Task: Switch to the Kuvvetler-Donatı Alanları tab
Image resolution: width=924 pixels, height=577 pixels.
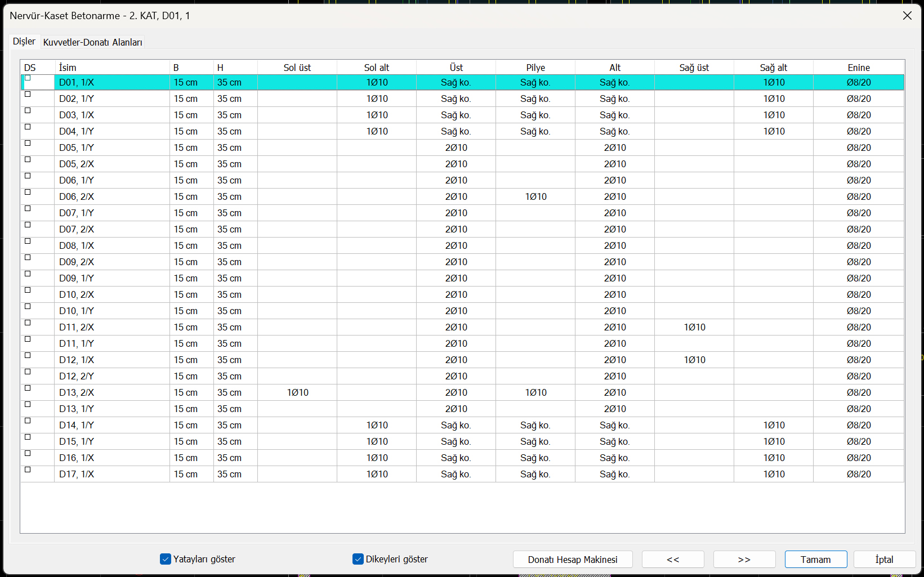Action: (93, 42)
